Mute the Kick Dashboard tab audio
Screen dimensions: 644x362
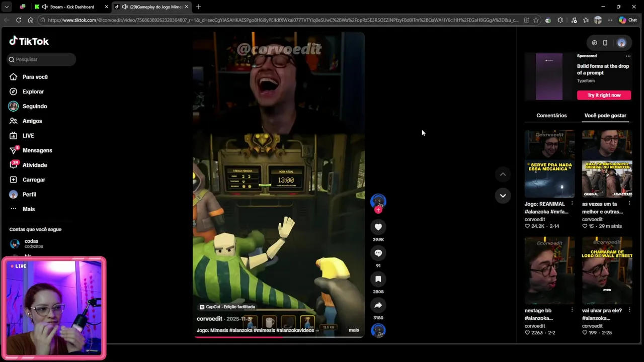pos(45,7)
